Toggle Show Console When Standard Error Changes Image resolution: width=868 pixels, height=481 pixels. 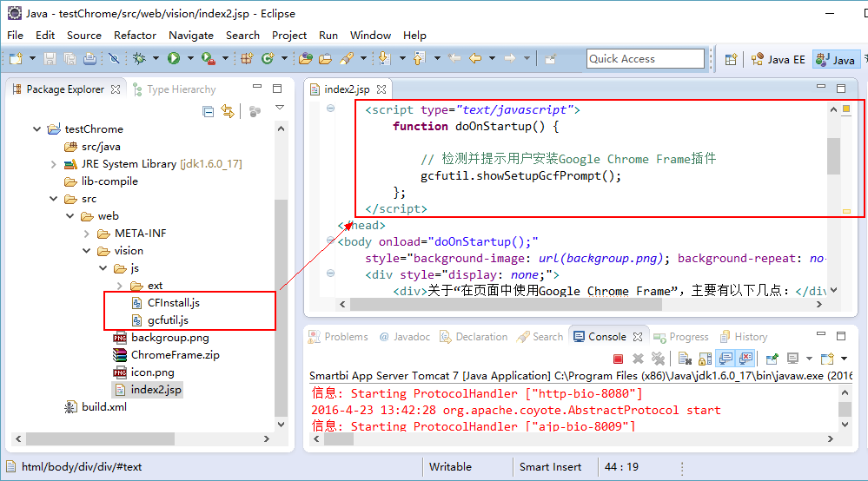click(745, 359)
